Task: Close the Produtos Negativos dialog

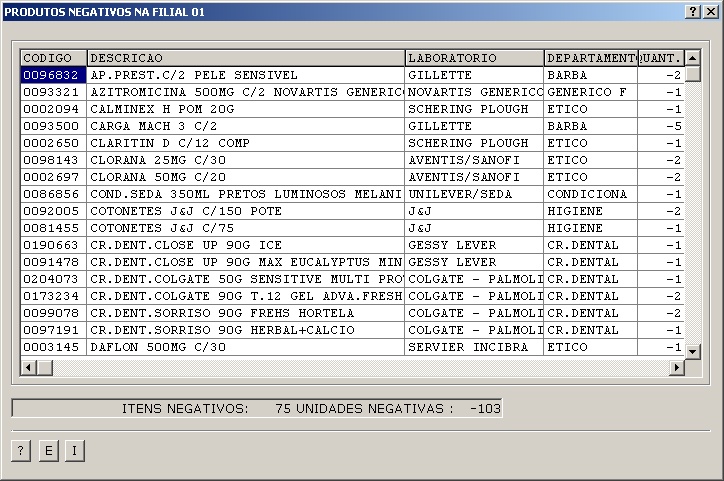Action: 711,12
